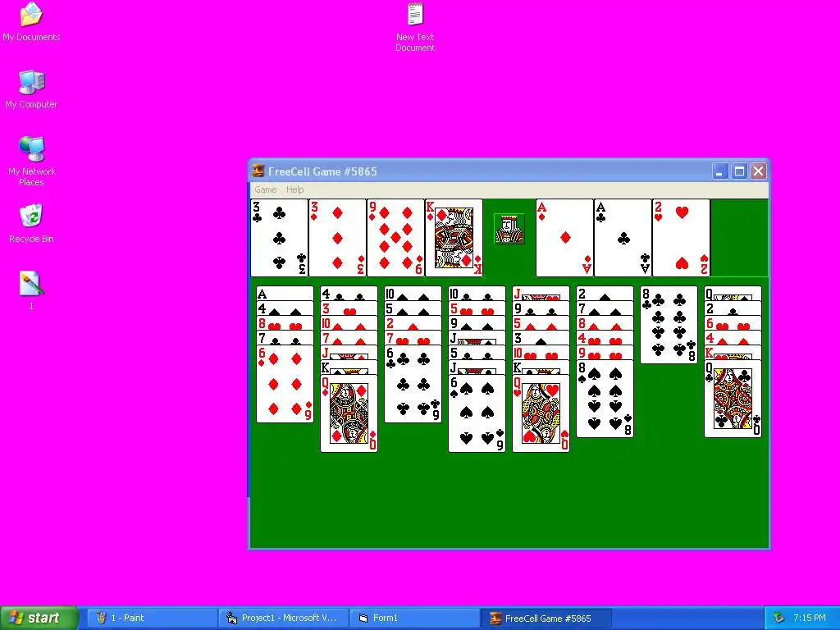
Task: Click the 9 of spades in fourth column
Action: (x=477, y=323)
